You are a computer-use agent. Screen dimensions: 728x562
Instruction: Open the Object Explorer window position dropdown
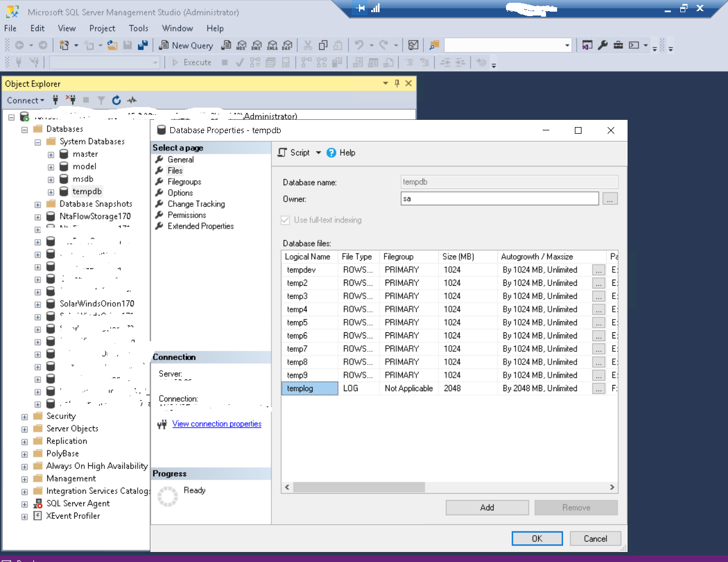[386, 83]
